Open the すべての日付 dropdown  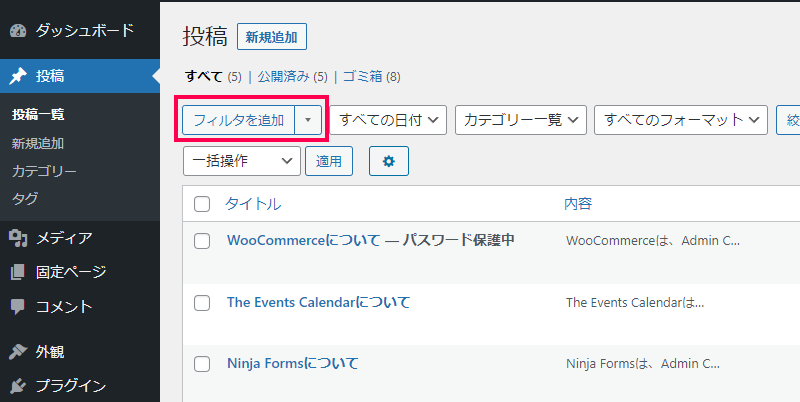[388, 120]
